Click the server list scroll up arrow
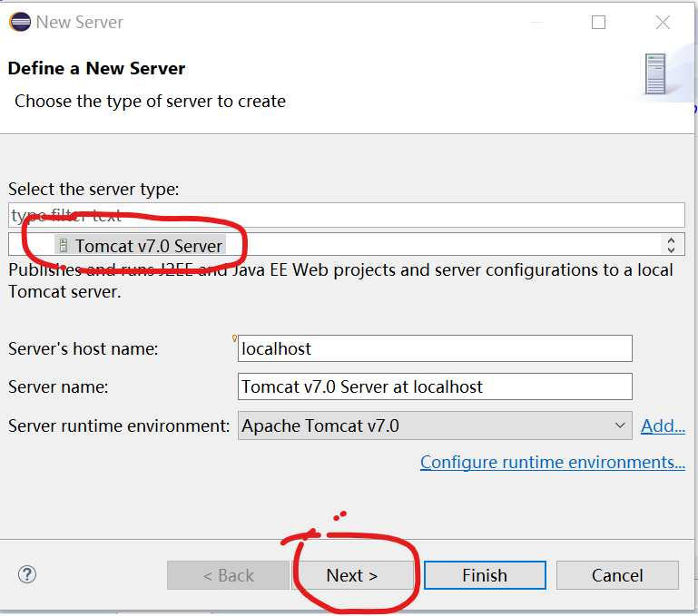This screenshot has height=616, width=698. pos(672,240)
